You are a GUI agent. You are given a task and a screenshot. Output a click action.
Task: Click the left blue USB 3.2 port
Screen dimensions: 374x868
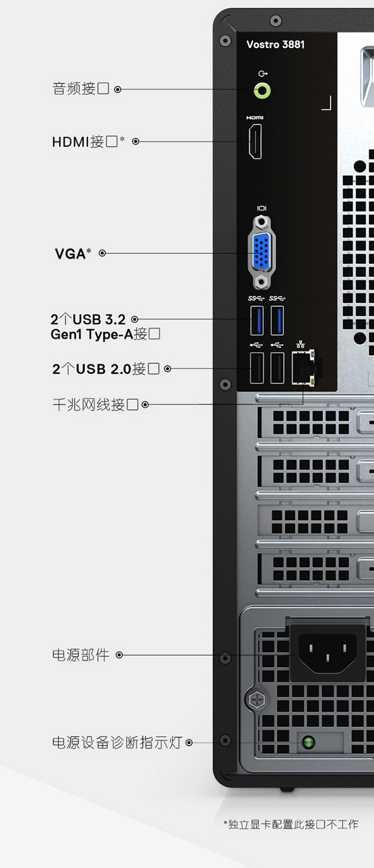(257, 320)
